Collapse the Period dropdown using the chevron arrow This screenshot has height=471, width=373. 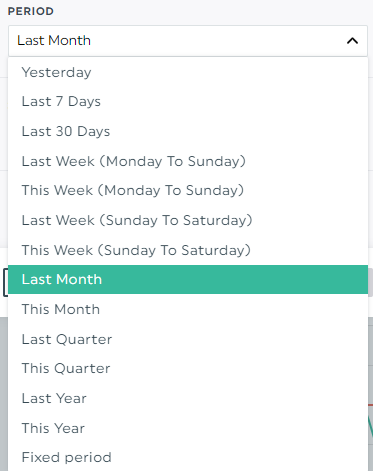point(352,41)
